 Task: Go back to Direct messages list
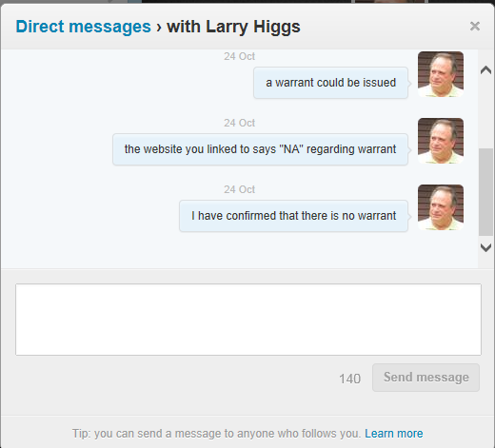(84, 27)
